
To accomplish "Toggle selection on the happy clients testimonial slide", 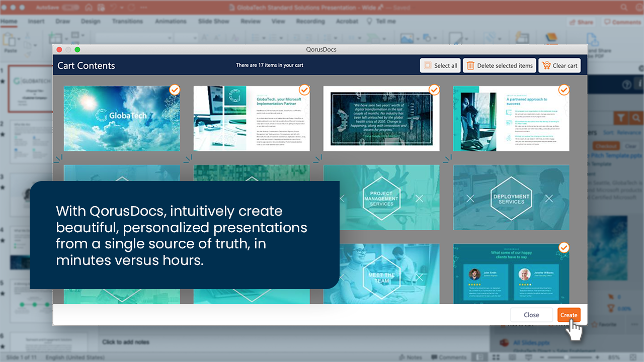I will point(563,248).
